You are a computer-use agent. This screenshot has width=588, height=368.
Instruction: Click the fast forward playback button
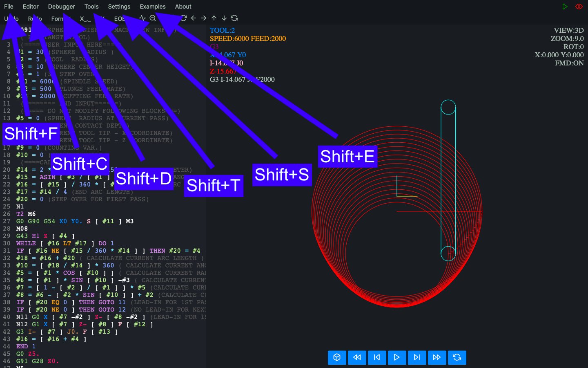[437, 357]
